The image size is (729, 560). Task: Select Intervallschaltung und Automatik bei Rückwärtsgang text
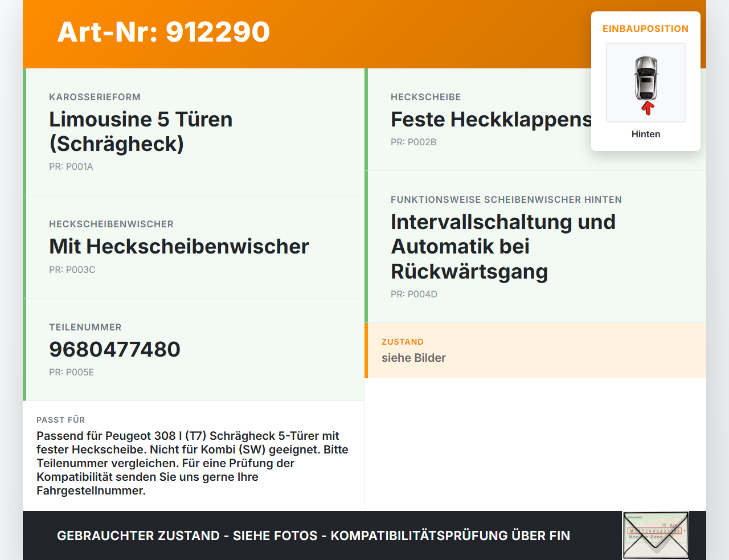(503, 246)
